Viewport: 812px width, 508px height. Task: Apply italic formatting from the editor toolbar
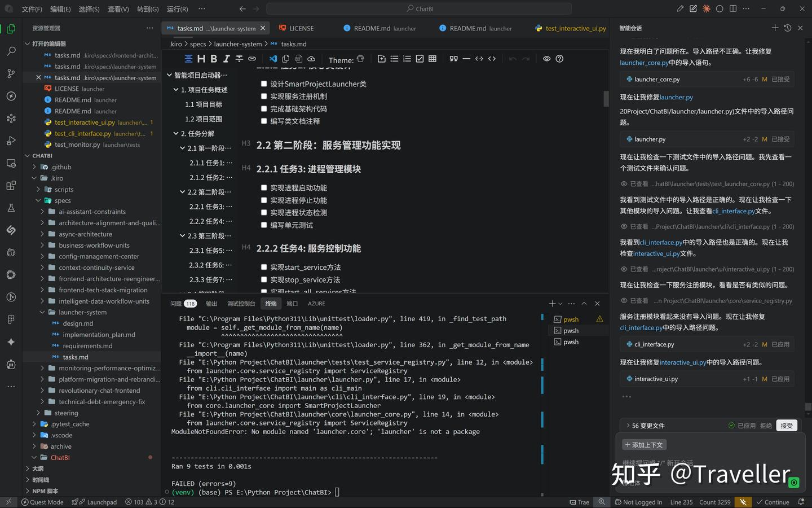[226, 59]
